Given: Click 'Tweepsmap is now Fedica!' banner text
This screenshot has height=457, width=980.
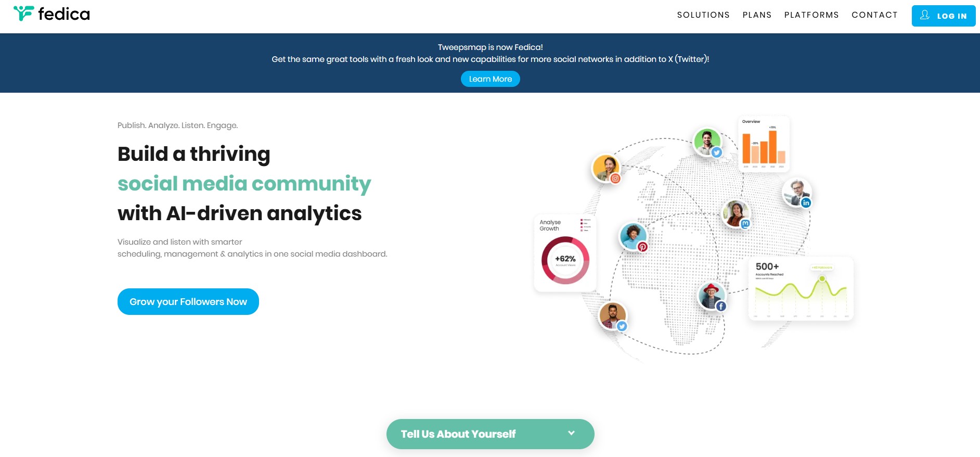Looking at the screenshot, I should pyautogui.click(x=491, y=47).
